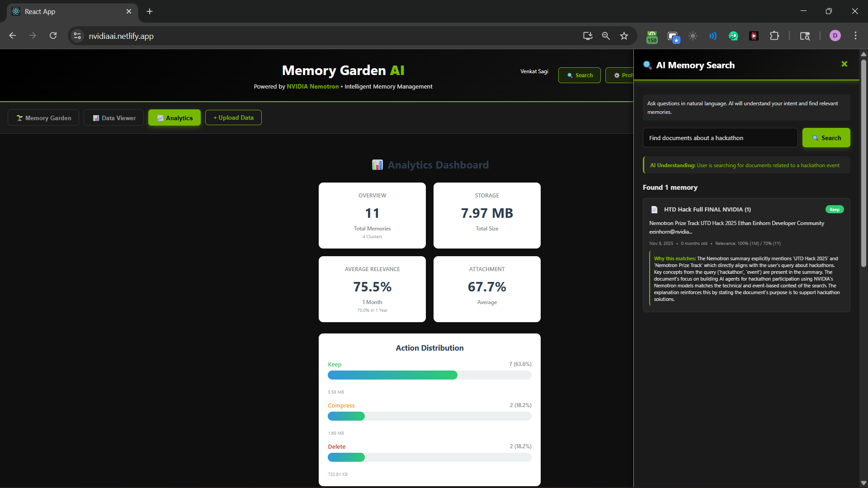Open a new browser tab
868x488 pixels.
(150, 11)
